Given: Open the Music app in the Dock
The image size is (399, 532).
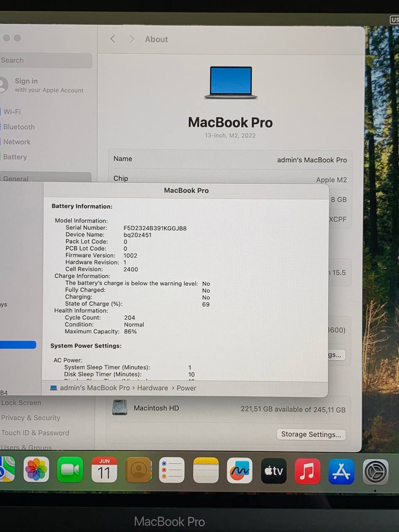Looking at the screenshot, I should pos(308,471).
